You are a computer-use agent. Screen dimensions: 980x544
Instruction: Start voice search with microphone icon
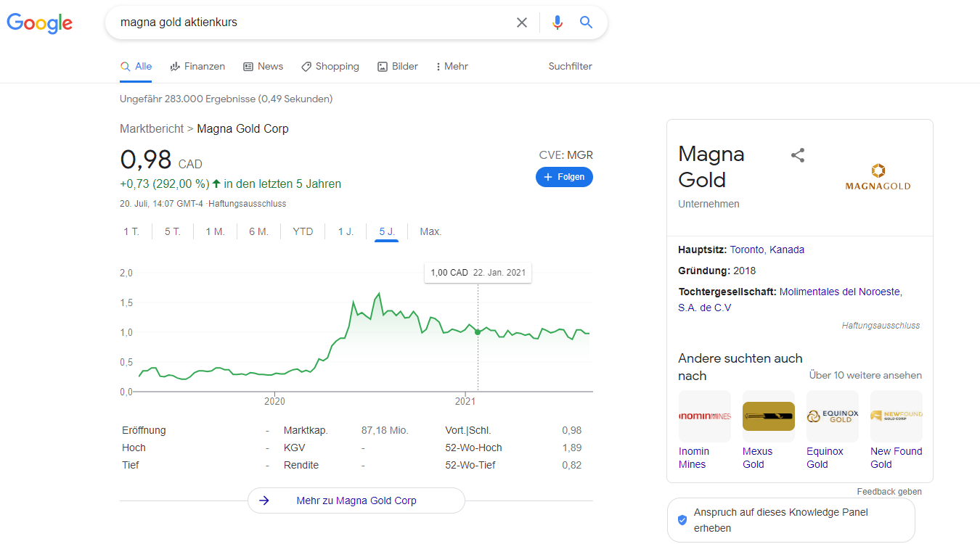pyautogui.click(x=557, y=22)
